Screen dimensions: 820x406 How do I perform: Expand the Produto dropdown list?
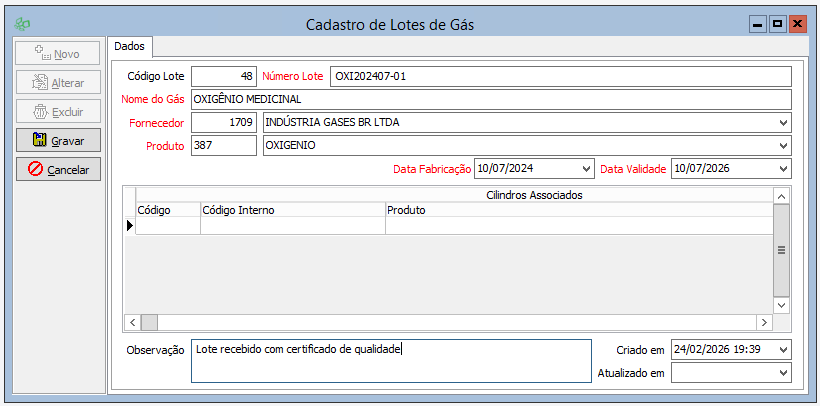pyautogui.click(x=782, y=145)
